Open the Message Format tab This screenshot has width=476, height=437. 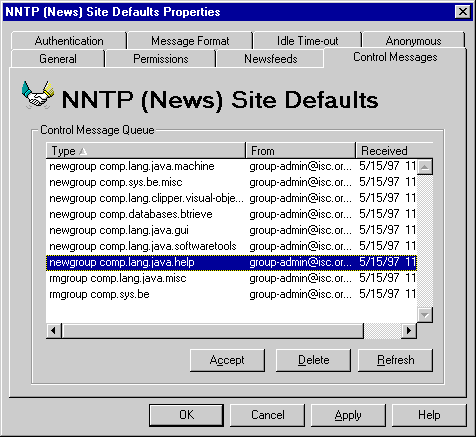pos(190,41)
